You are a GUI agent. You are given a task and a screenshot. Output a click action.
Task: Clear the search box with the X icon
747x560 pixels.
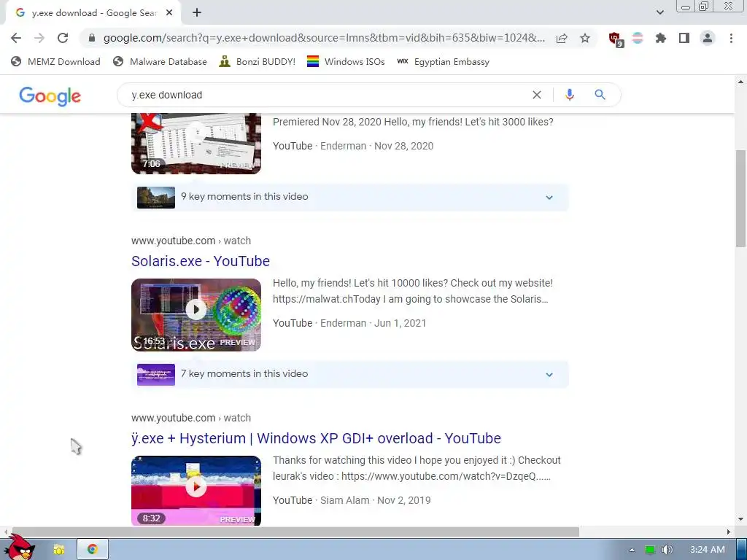(x=536, y=95)
